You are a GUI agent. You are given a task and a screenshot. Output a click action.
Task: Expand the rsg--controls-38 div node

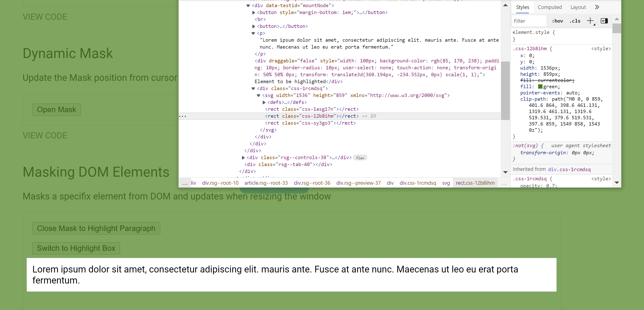point(243,158)
